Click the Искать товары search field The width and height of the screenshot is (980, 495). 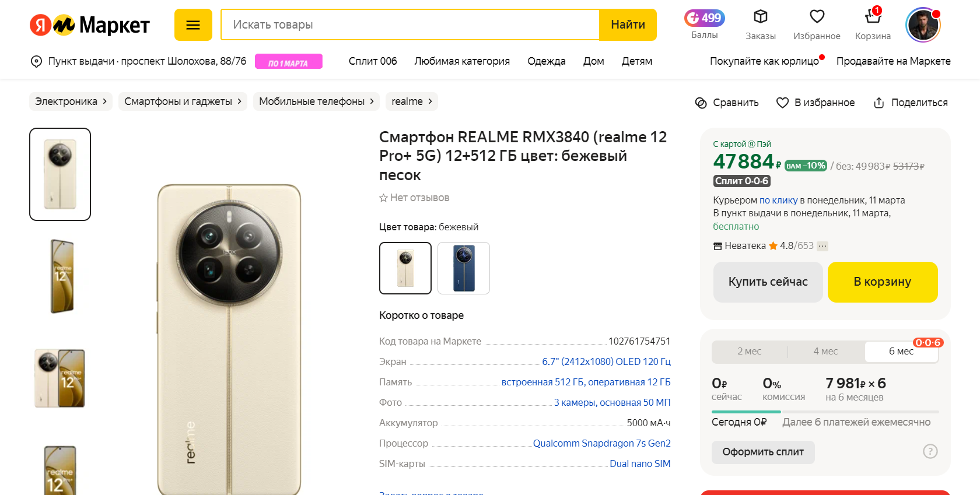(408, 24)
